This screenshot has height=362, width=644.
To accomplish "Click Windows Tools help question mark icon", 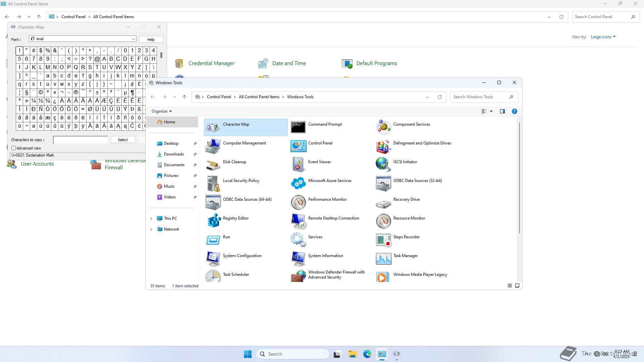I will [x=515, y=111].
